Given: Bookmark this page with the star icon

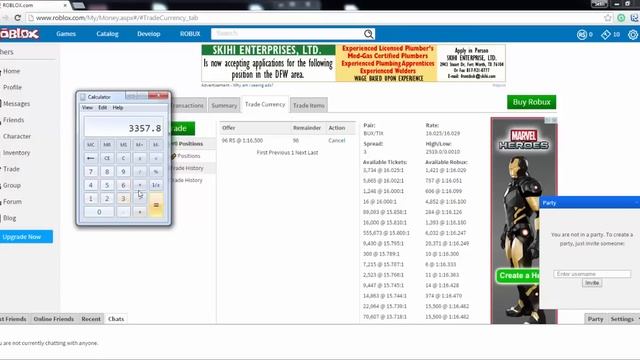Looking at the screenshot, I should click(x=608, y=18).
